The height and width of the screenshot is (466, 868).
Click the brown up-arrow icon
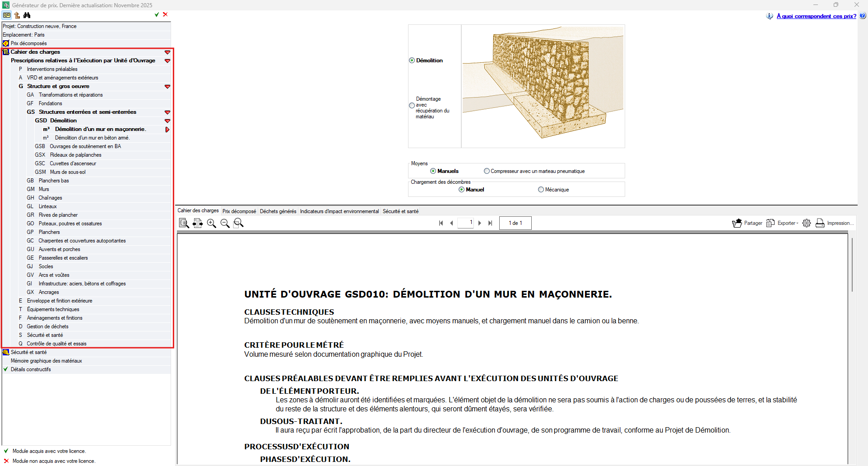click(x=17, y=15)
